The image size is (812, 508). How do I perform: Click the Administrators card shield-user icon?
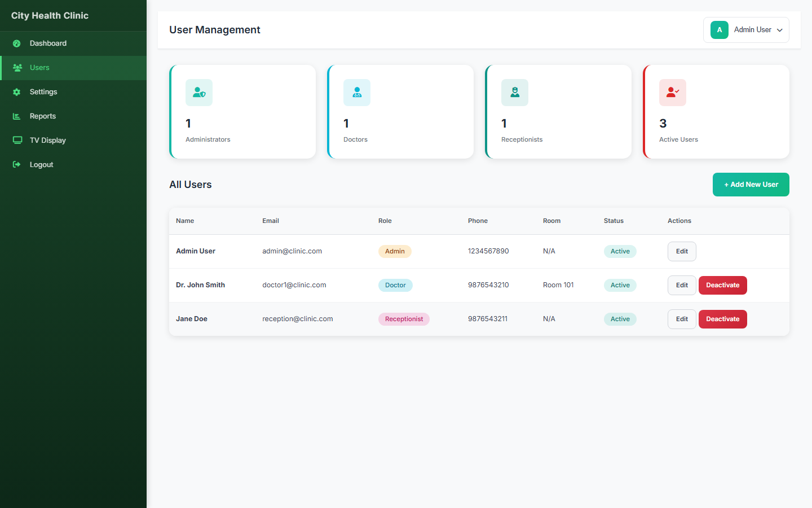click(199, 93)
